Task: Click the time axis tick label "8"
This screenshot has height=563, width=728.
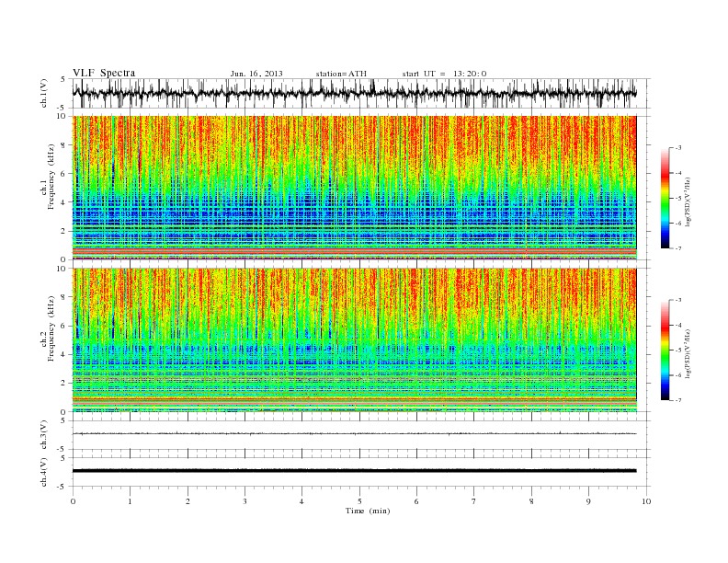Action: [x=531, y=501]
